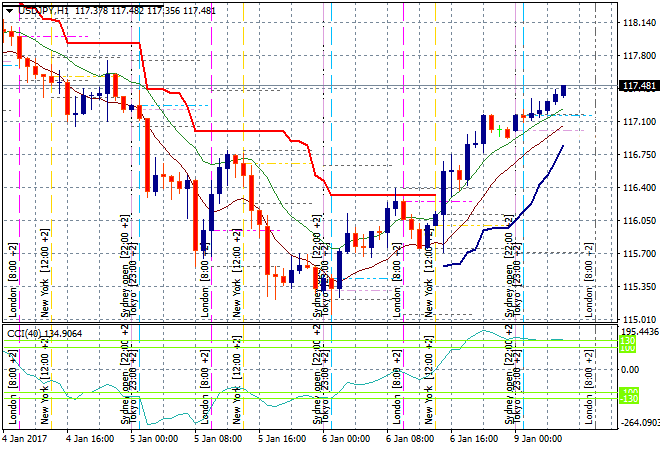This screenshot has height=450, width=660.
Task: Click the 117.100 price axis label
Action: (639, 122)
